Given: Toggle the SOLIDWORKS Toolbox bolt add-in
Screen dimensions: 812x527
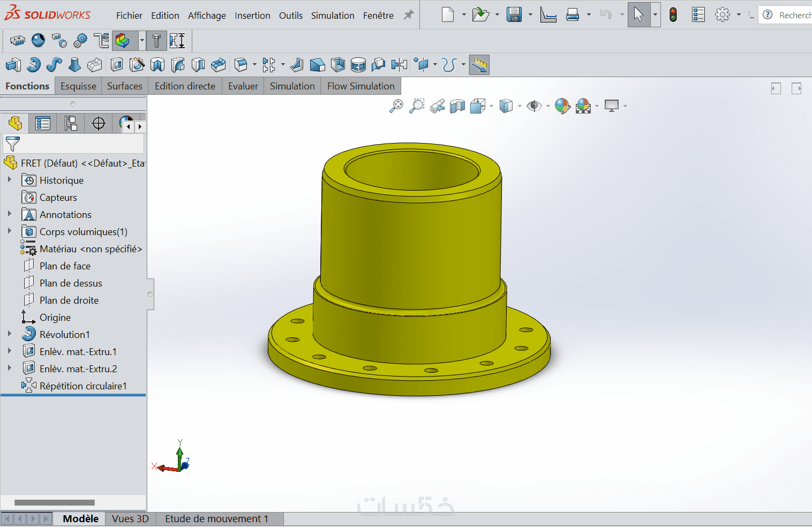Looking at the screenshot, I should (x=156, y=40).
